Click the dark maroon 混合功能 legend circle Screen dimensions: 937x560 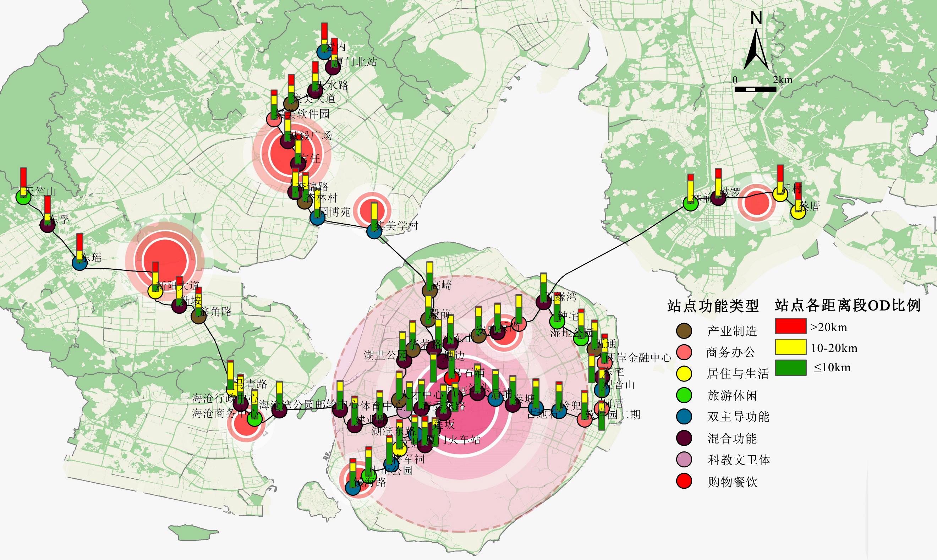tap(684, 438)
